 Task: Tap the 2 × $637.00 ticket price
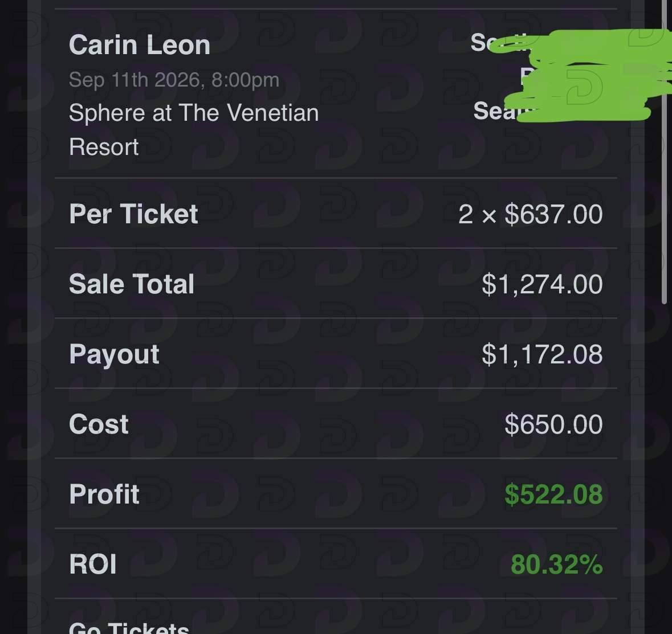531,214
